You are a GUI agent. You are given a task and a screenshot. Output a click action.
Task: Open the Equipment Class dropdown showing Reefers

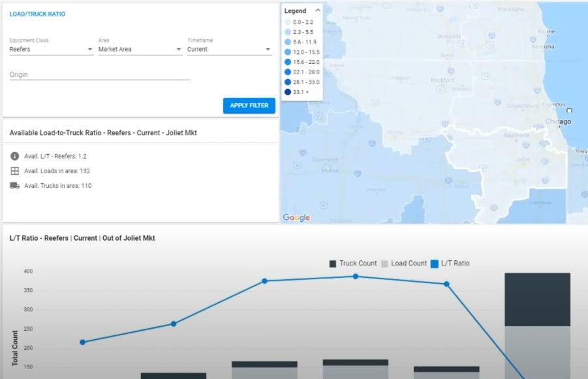pyautogui.click(x=50, y=49)
